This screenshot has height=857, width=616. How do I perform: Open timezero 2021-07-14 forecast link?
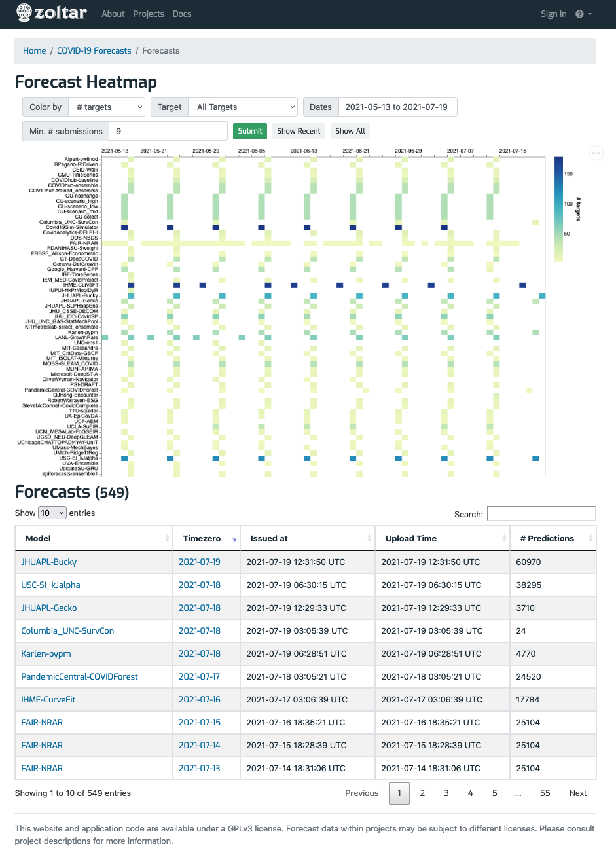[x=200, y=745]
